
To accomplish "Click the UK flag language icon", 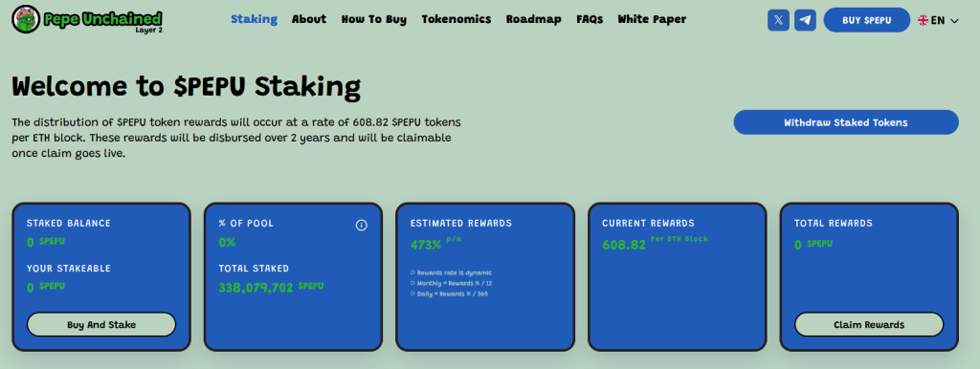I will pos(924,20).
